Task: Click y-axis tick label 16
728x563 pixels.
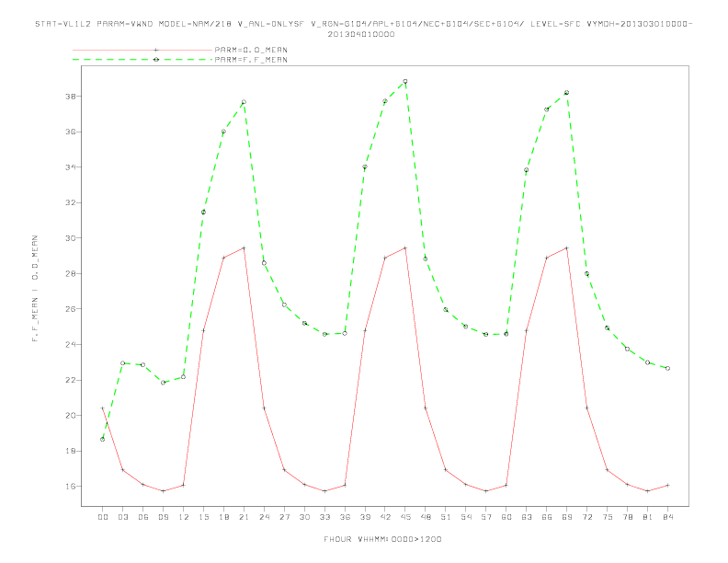Action: tap(71, 487)
